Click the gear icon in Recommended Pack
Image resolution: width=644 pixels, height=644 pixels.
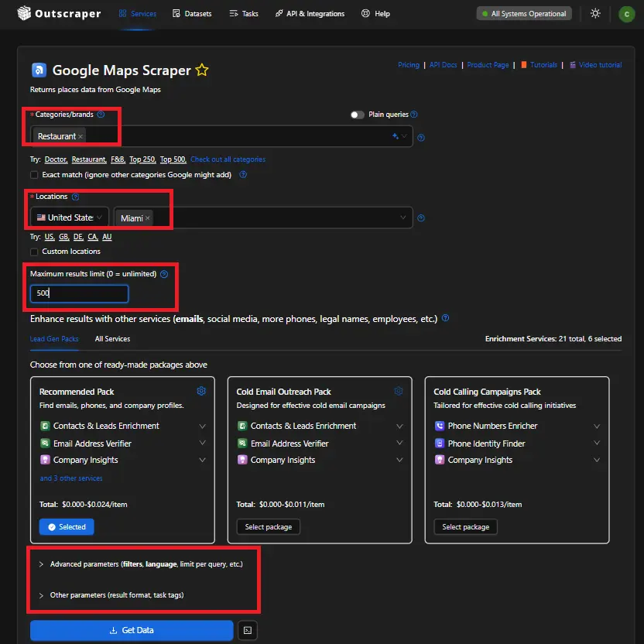coord(201,391)
